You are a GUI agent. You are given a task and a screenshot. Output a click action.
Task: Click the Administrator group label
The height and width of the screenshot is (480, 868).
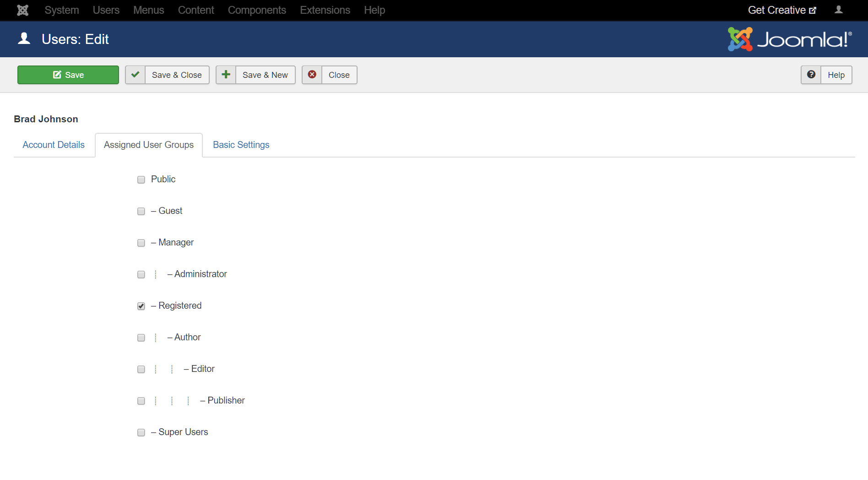point(201,274)
